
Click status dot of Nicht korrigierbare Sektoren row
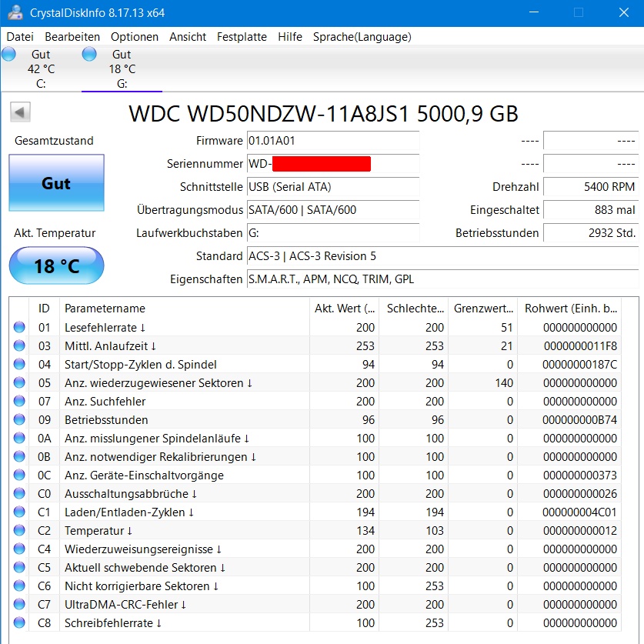click(19, 586)
